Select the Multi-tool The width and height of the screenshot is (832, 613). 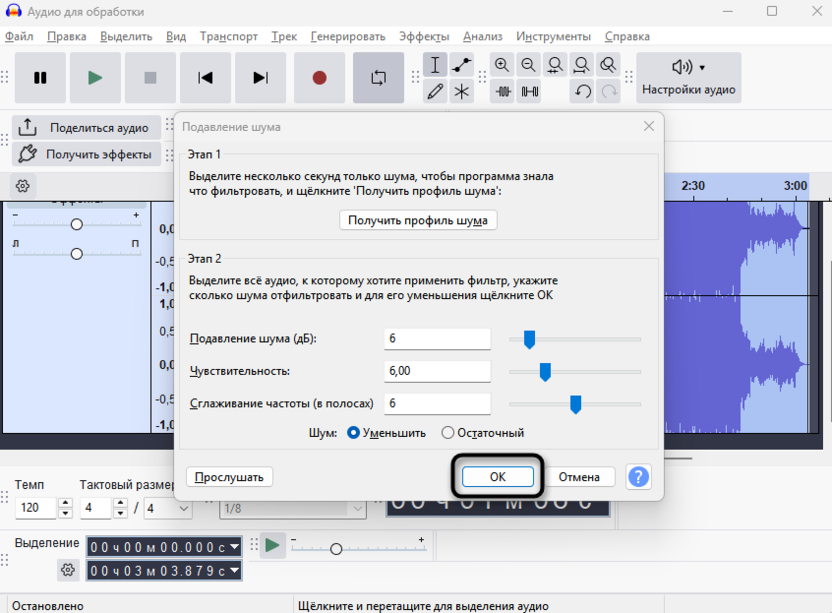click(462, 91)
